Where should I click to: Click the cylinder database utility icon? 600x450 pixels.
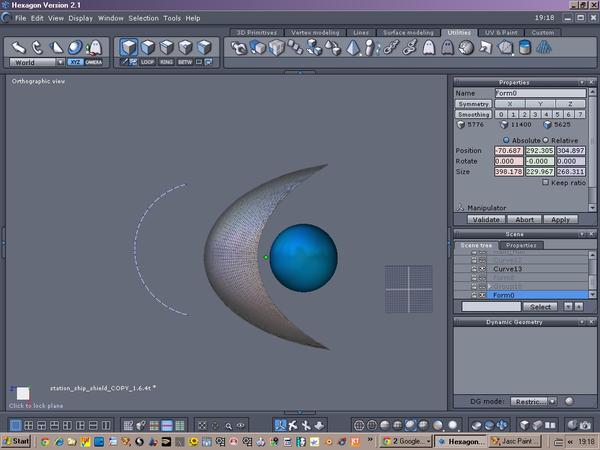click(x=525, y=48)
